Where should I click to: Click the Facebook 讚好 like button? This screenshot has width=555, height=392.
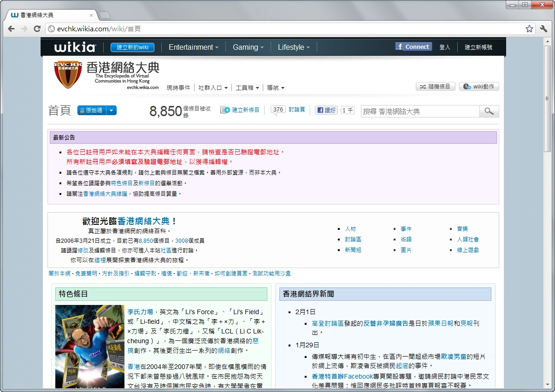click(x=326, y=110)
